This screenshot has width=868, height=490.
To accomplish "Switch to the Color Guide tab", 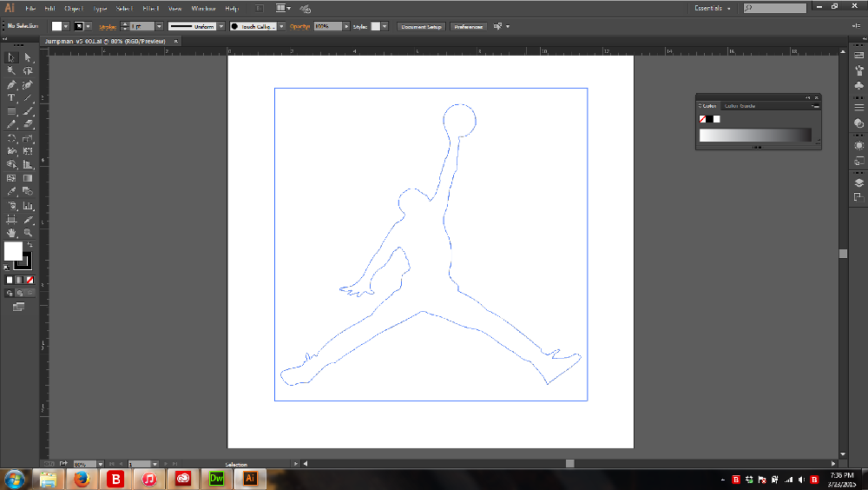I will pyautogui.click(x=740, y=106).
